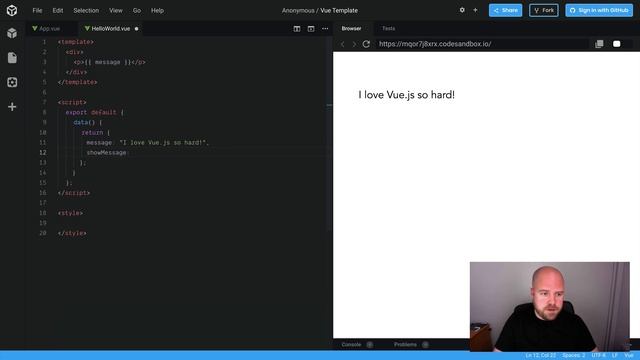The width and height of the screenshot is (640, 360).
Task: Click the showMessage line in editor
Action: pyautogui.click(x=107, y=153)
